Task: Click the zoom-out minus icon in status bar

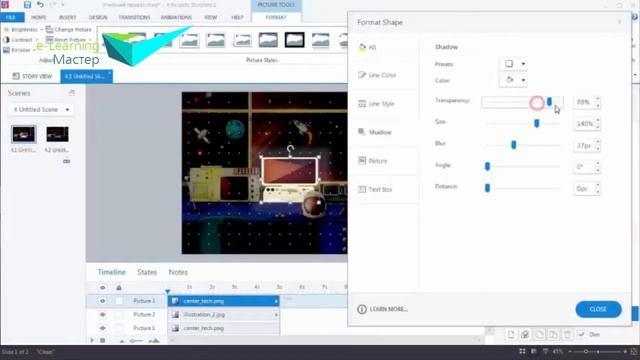Action: (570, 351)
